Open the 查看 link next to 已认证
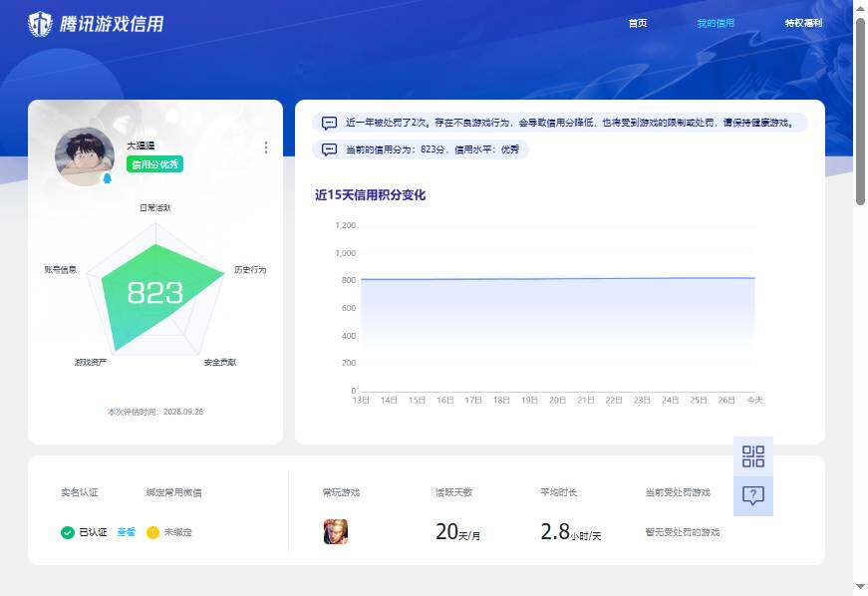The image size is (868, 596). (127, 532)
